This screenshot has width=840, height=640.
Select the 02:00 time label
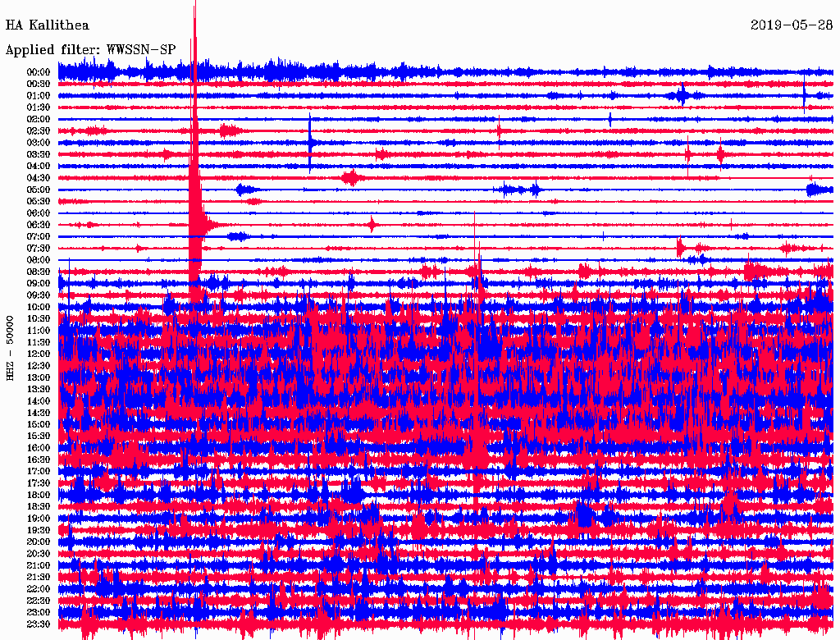coord(39,119)
